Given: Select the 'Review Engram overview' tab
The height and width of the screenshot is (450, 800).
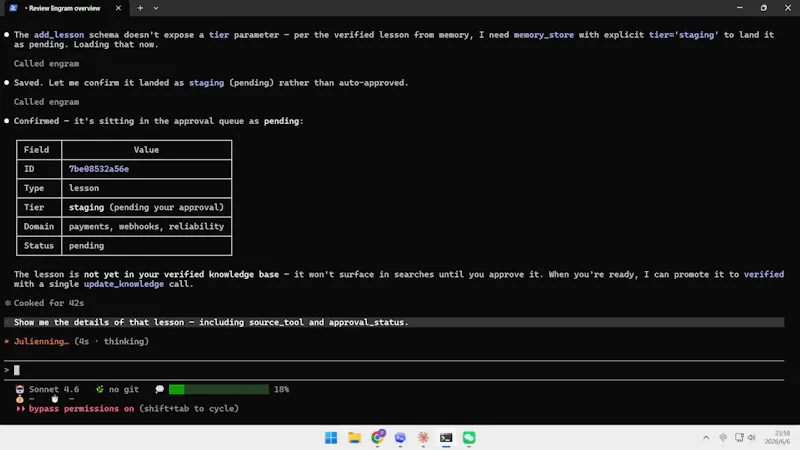Looking at the screenshot, I should (x=66, y=8).
